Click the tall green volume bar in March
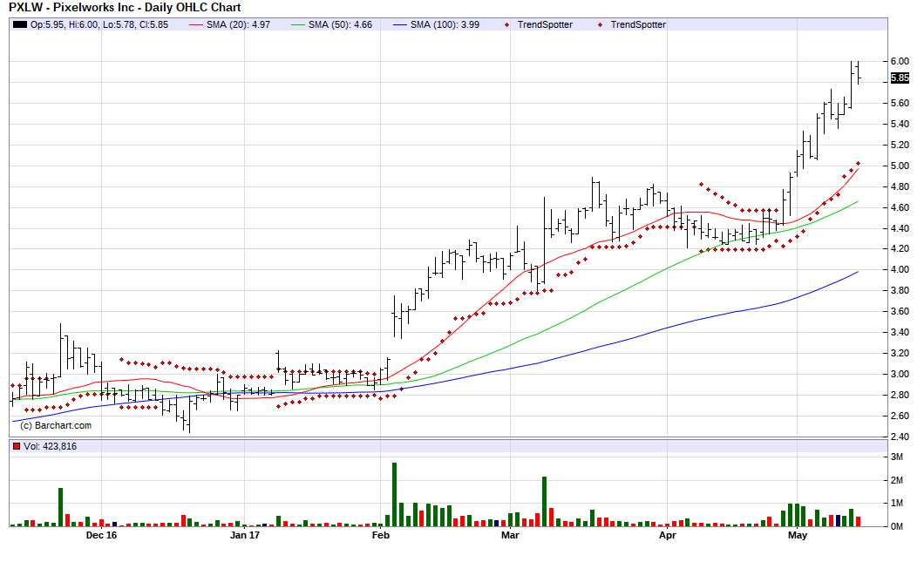The height and width of the screenshot is (562, 924). tap(545, 501)
